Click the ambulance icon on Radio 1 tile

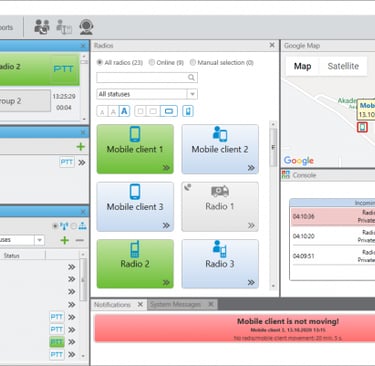220,191
